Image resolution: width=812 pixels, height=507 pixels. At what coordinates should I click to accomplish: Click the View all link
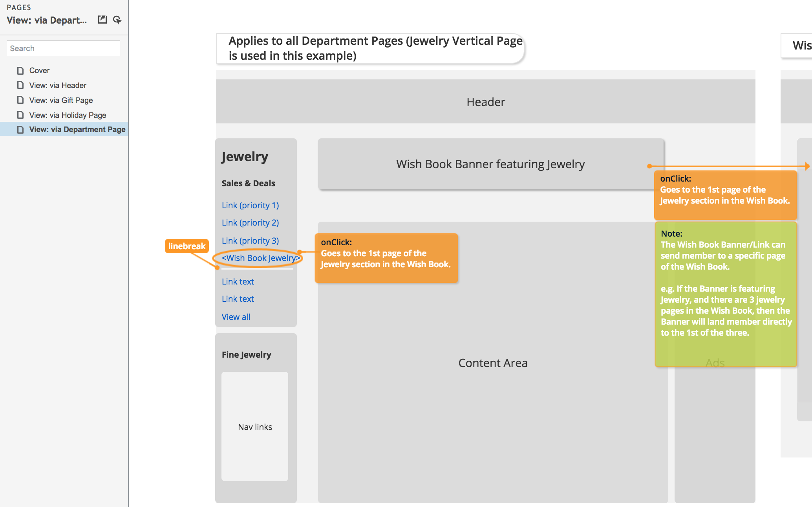pyautogui.click(x=236, y=317)
